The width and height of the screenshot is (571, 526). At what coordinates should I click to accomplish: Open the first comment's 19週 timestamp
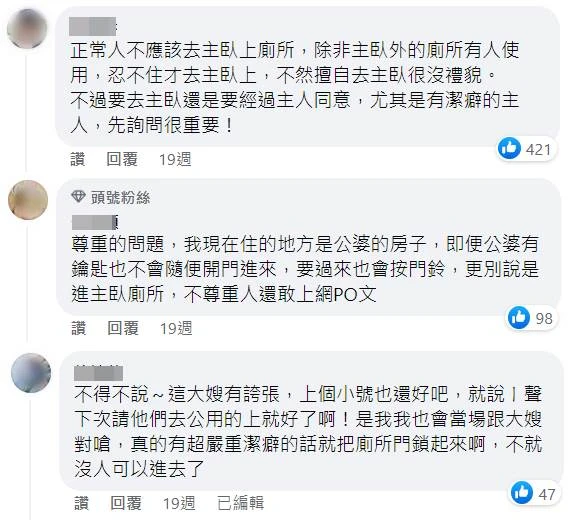tap(175, 160)
